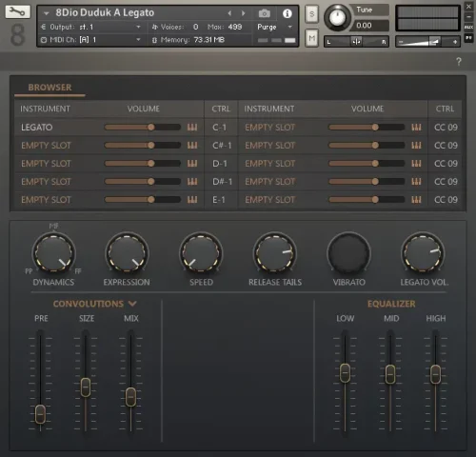Click the EMPTY SLOT in D-1 row

(x=46, y=164)
